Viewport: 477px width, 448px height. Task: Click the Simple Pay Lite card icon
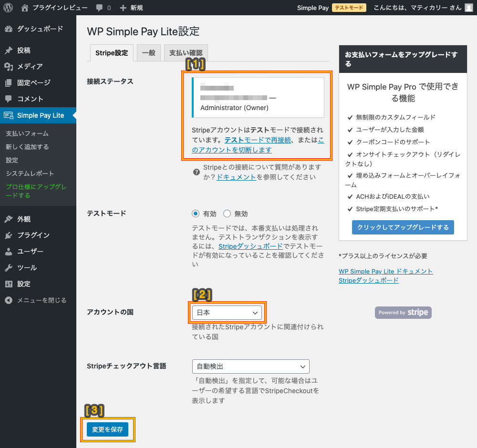pyautogui.click(x=9, y=115)
